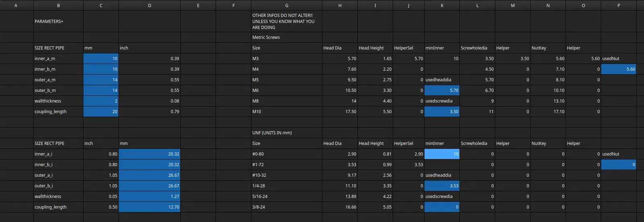644x222 pixels.
Task: Select column A header
Action: (x=16, y=6)
